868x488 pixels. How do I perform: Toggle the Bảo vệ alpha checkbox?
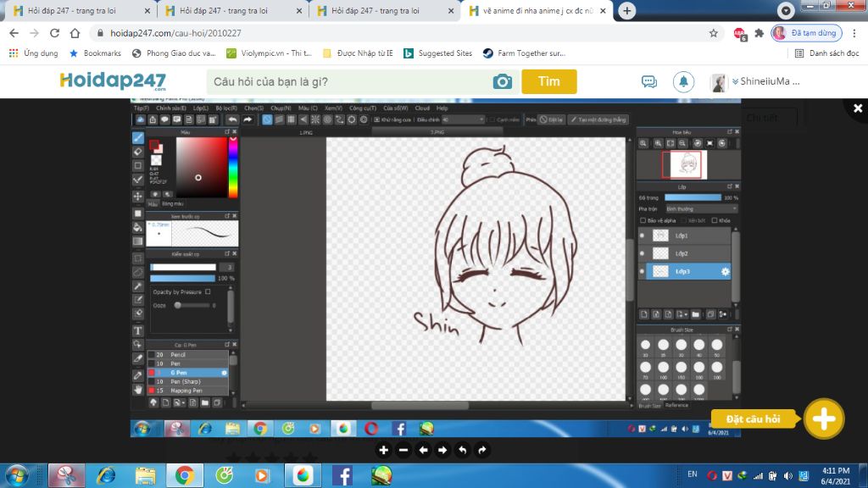click(643, 220)
